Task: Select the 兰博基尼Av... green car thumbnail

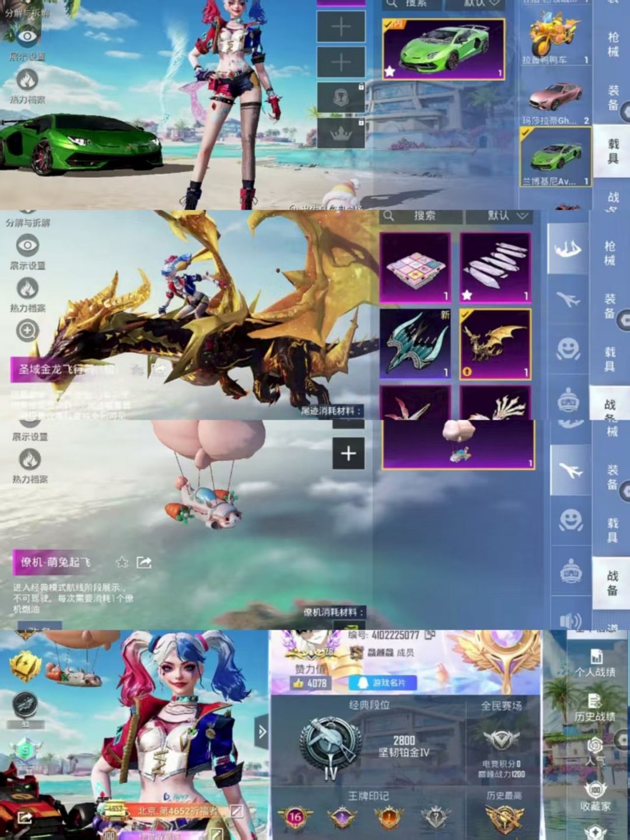Action: (x=555, y=157)
